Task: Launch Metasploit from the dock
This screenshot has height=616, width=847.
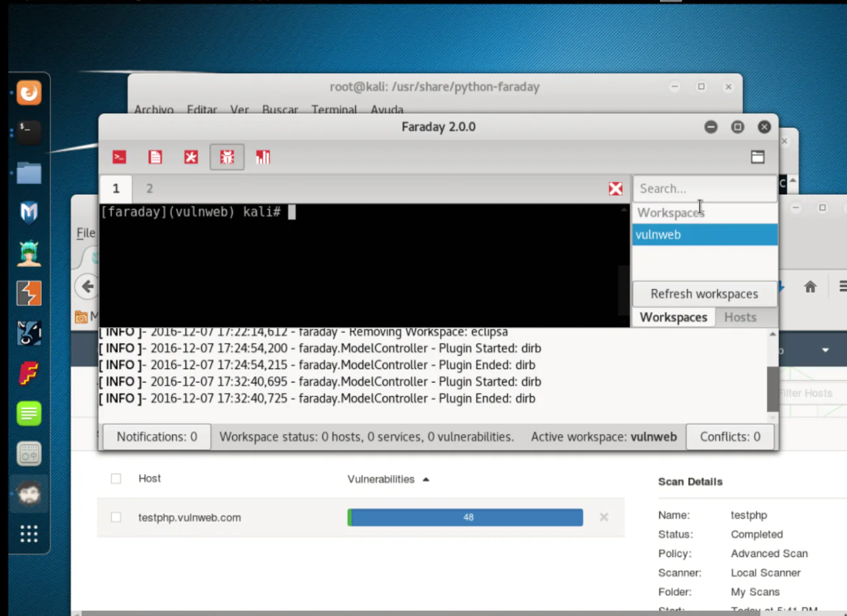Action: 29,213
